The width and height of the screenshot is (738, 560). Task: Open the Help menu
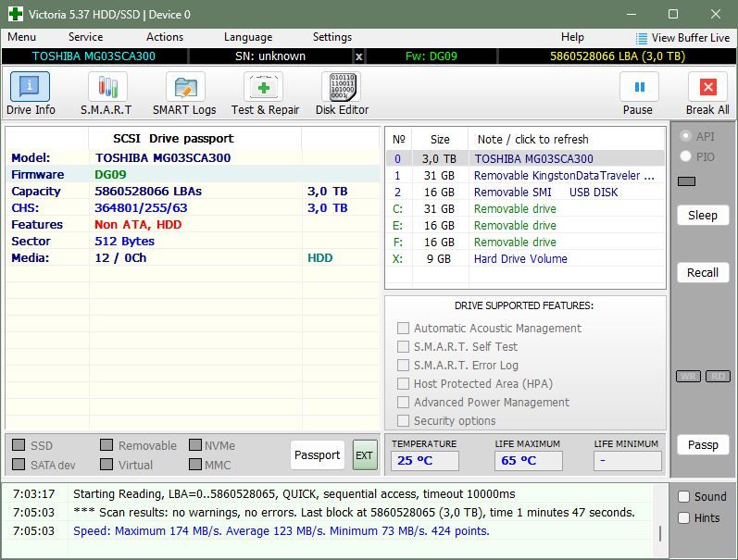pyautogui.click(x=572, y=37)
